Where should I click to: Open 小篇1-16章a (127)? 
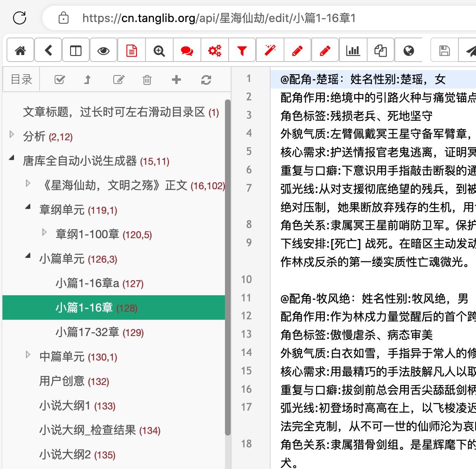tap(99, 283)
